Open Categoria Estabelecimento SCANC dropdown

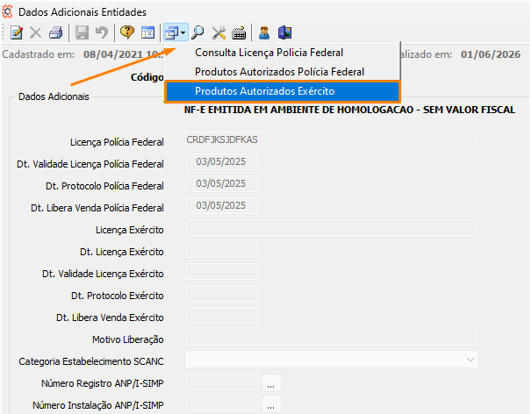coord(331,360)
